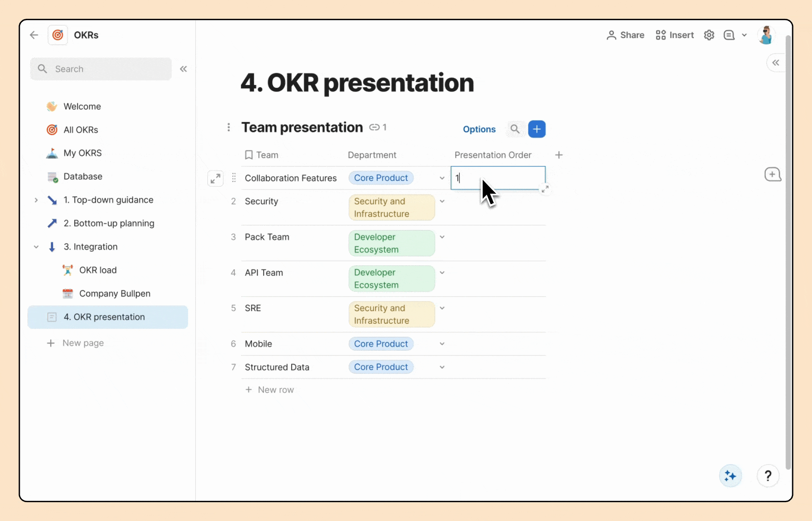The image size is (812, 521).
Task: Click the sidebar Search field
Action: coord(101,69)
